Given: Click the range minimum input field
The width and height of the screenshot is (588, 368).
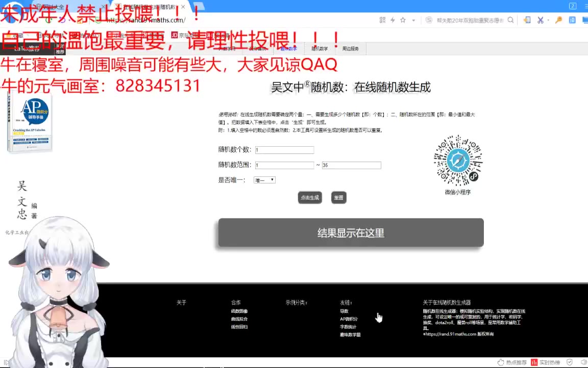Looking at the screenshot, I should tap(284, 165).
